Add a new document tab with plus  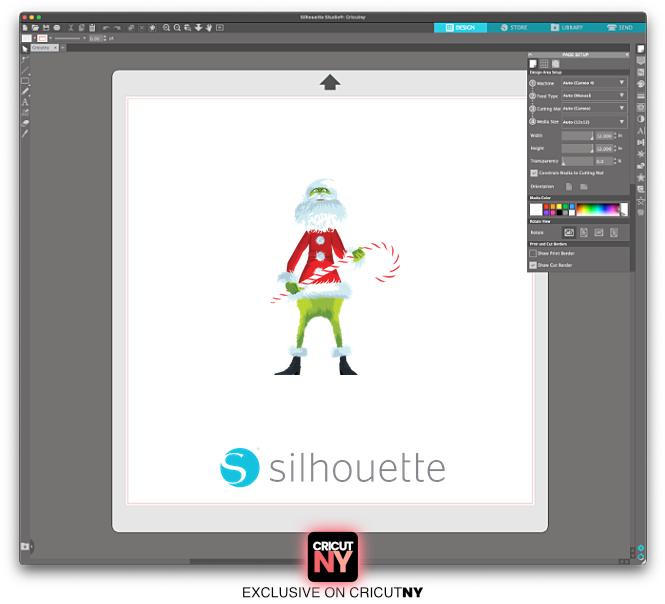pos(63,48)
